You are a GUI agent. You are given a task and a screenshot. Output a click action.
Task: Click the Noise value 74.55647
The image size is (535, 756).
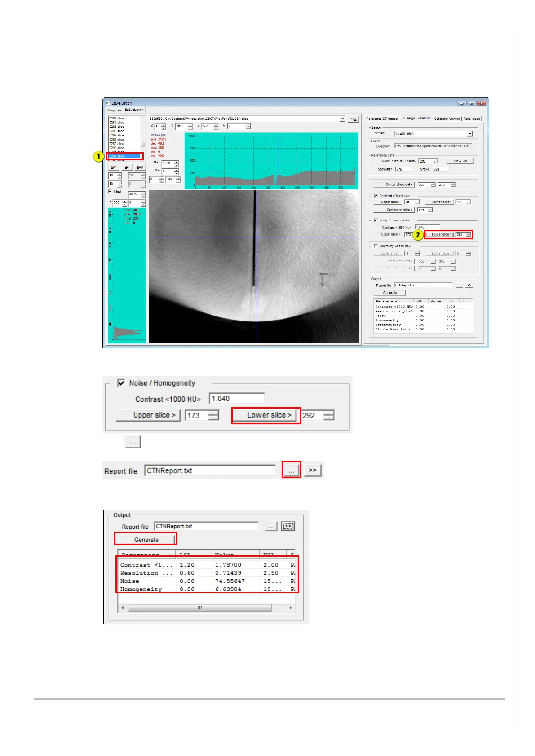coord(230,581)
